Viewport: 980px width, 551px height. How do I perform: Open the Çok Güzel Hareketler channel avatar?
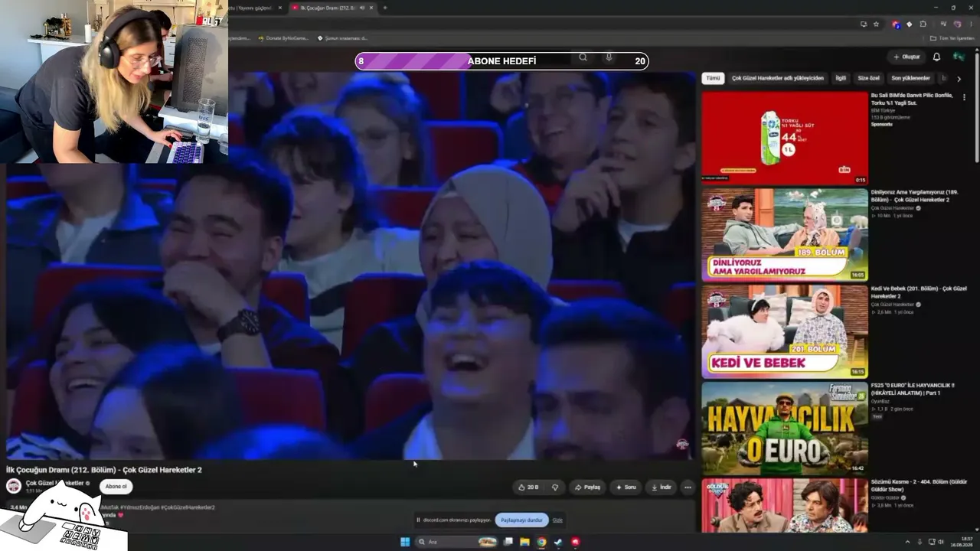click(x=14, y=486)
